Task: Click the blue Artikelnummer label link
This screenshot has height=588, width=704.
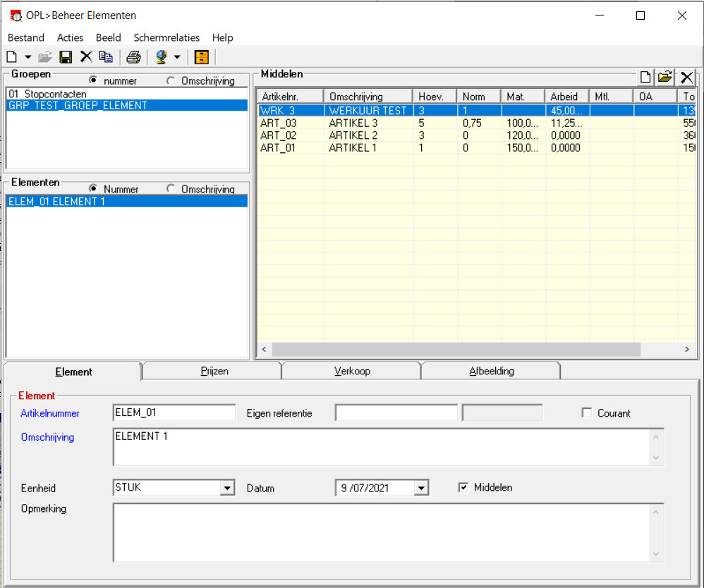Action: coord(50,413)
